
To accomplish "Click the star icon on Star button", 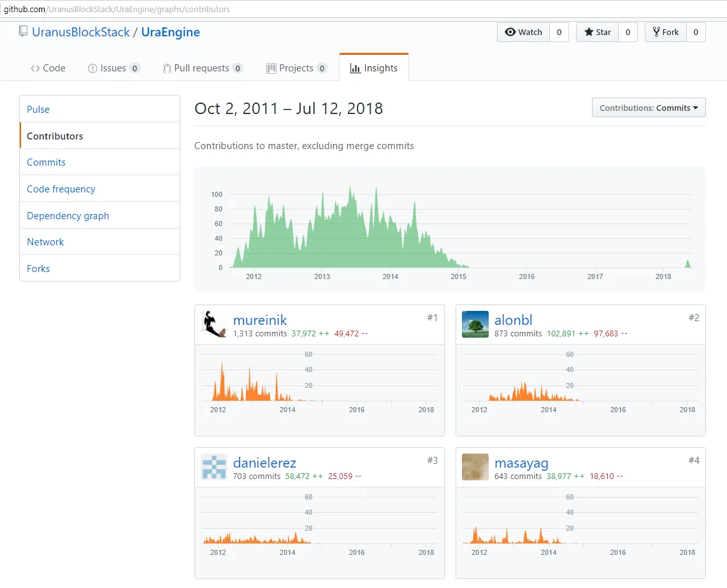I will [589, 32].
